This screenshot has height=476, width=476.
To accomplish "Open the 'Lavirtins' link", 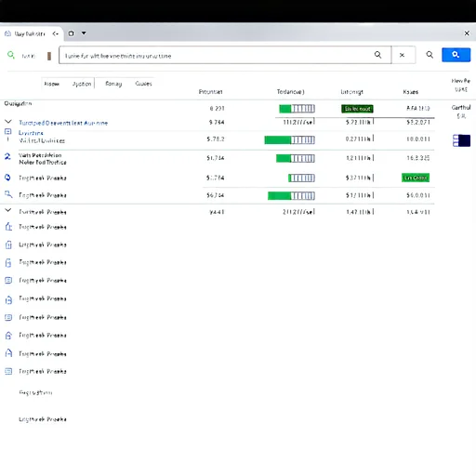I will click(31, 133).
